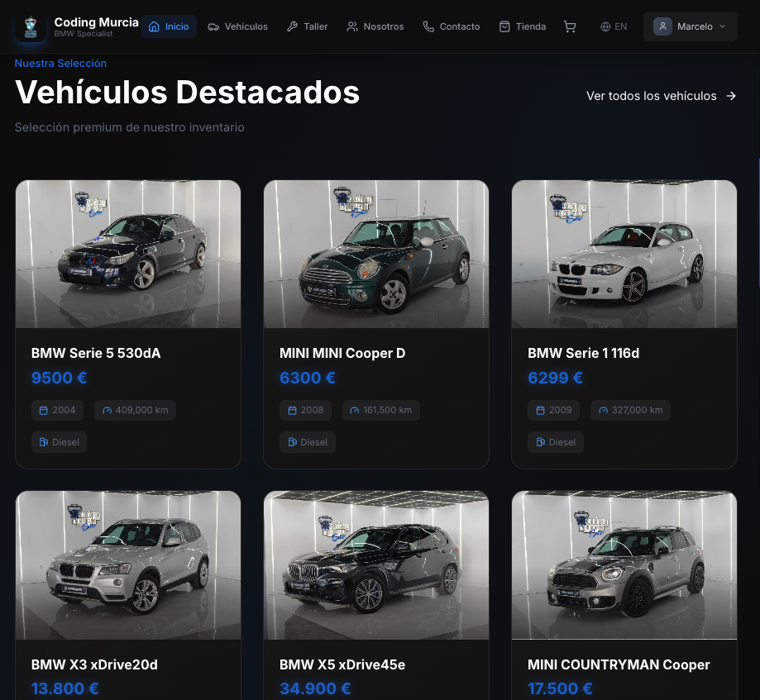
Task: Click the green MINI Cooper D photo
Action: [376, 255]
